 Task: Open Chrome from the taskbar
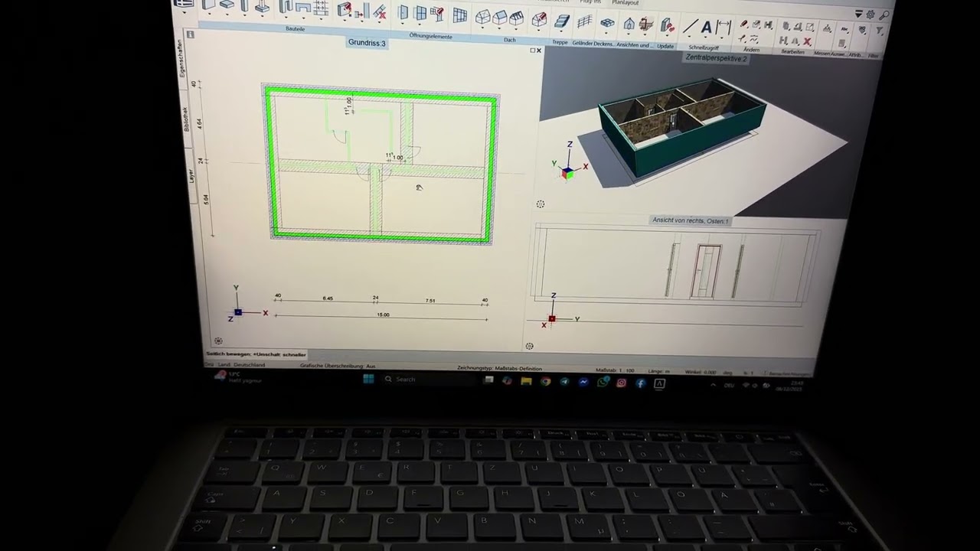pos(545,381)
